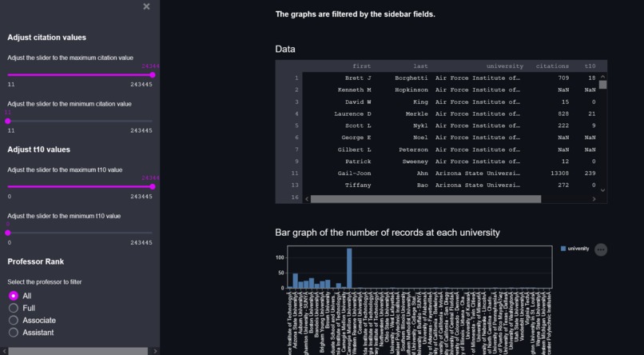Image resolution: width=644 pixels, height=355 pixels.
Task: Click the maximum t10 slider handle
Action: [x=153, y=186]
